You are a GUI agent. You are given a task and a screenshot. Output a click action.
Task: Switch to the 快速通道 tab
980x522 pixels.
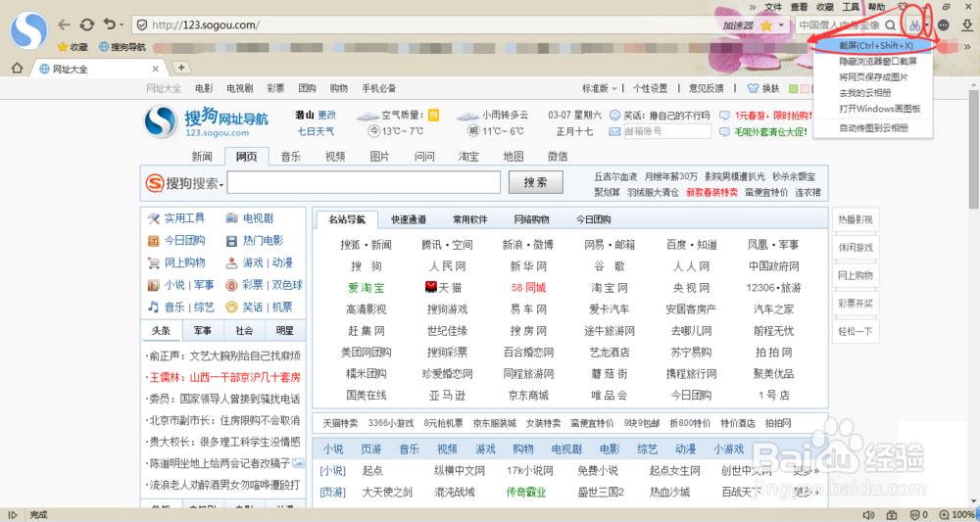[x=409, y=219]
